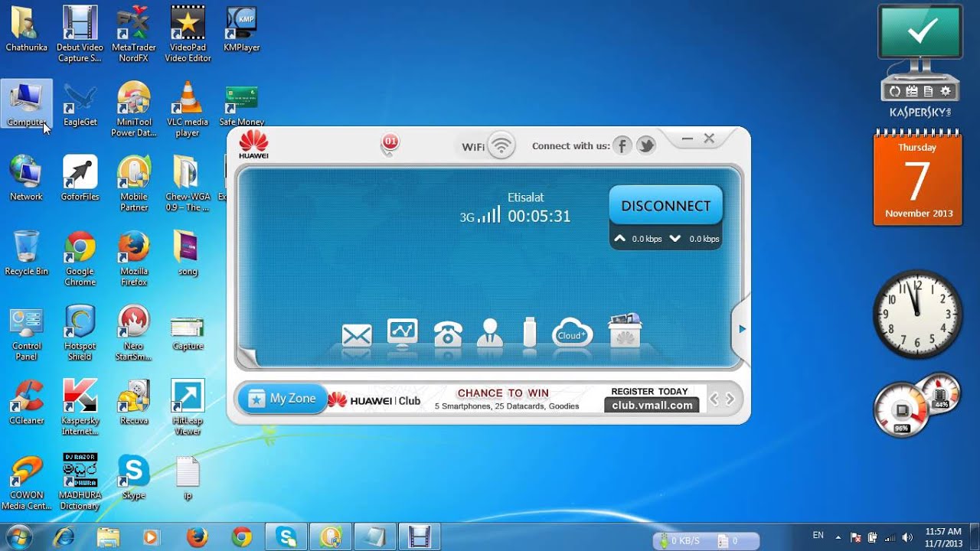The height and width of the screenshot is (551, 980).
Task: Open the Twitter link icon
Action: coord(646,145)
